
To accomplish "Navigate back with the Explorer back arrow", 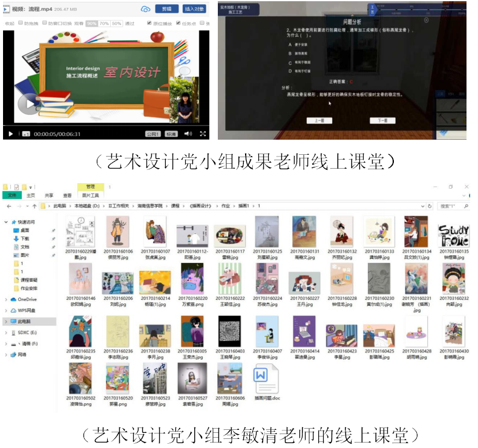I will tap(9, 206).
